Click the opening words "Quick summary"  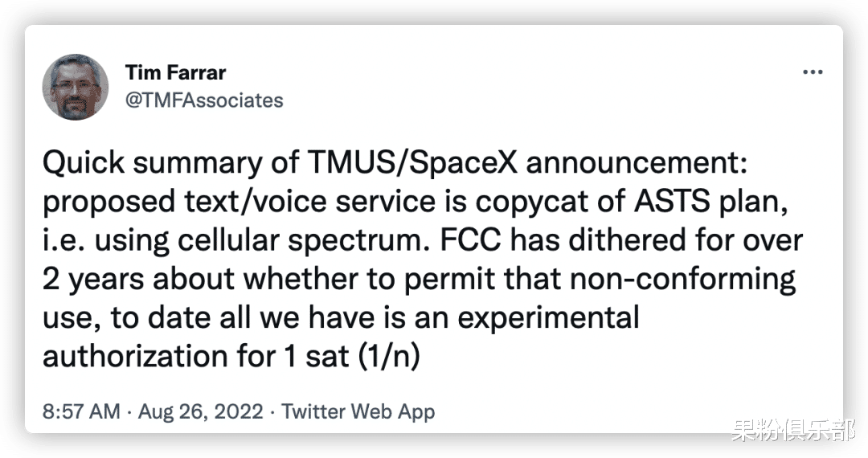point(134,165)
